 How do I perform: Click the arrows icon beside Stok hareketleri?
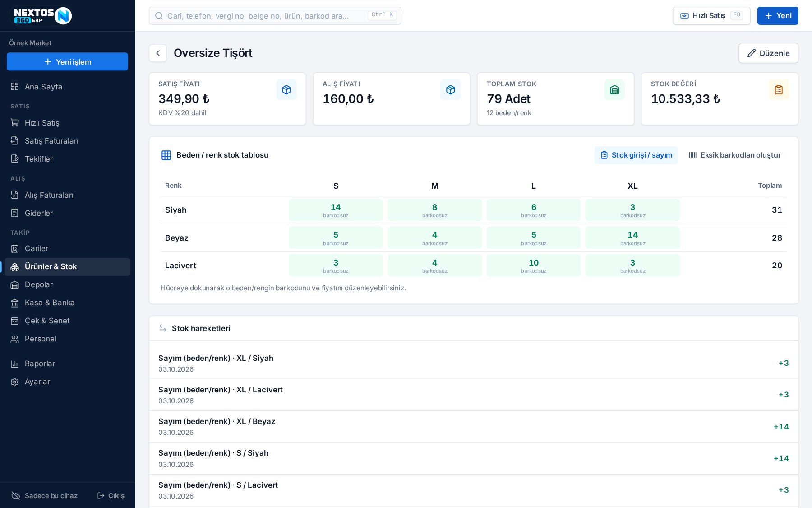pos(163,328)
